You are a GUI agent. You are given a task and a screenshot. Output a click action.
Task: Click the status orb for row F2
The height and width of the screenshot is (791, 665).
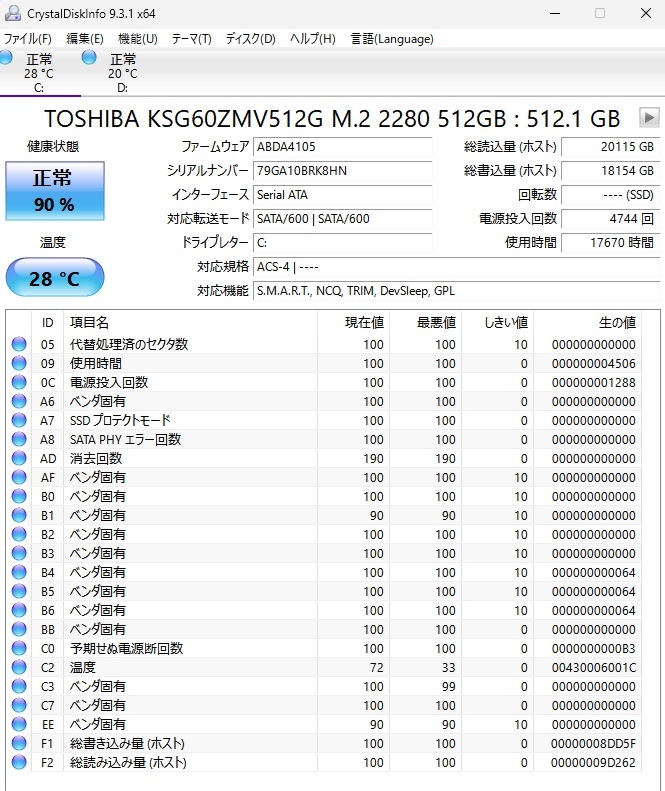tap(19, 762)
